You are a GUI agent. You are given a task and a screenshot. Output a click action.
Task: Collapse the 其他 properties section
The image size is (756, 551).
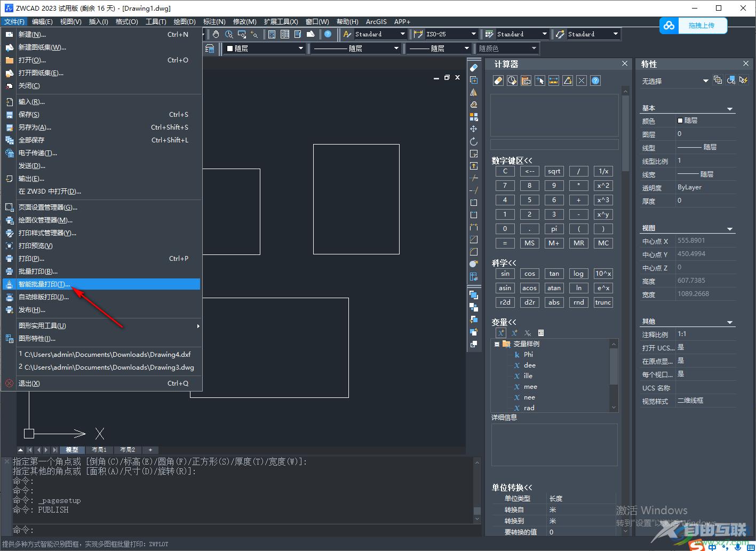click(730, 322)
